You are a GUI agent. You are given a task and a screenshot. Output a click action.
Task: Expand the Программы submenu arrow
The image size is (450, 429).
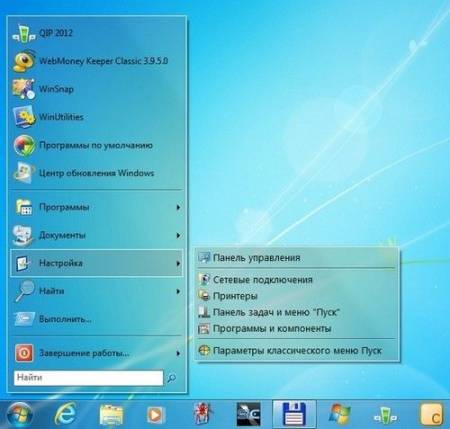click(178, 207)
